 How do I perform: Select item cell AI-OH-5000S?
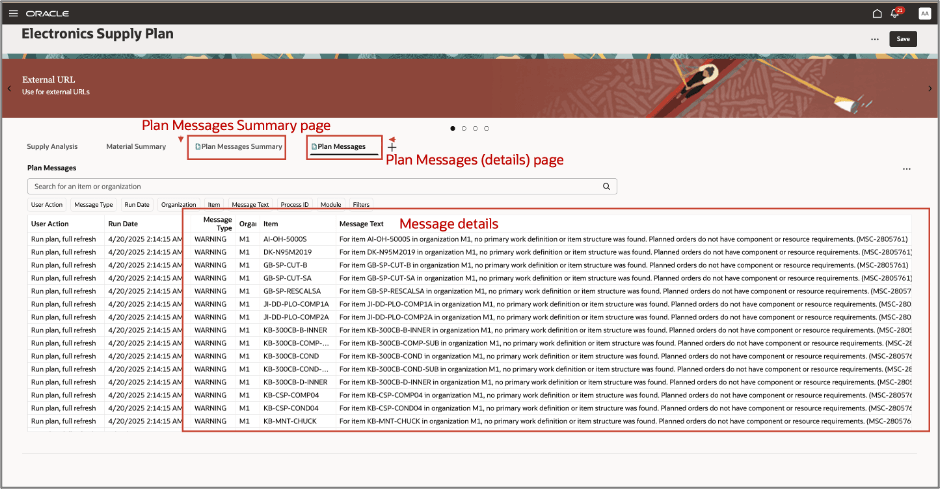(x=285, y=239)
